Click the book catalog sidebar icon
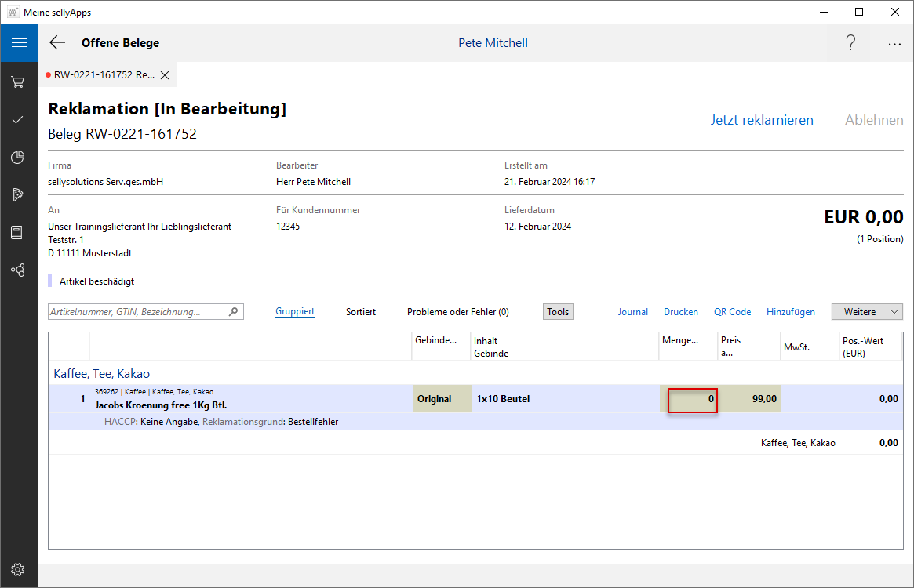This screenshot has height=588, width=914. (x=18, y=232)
